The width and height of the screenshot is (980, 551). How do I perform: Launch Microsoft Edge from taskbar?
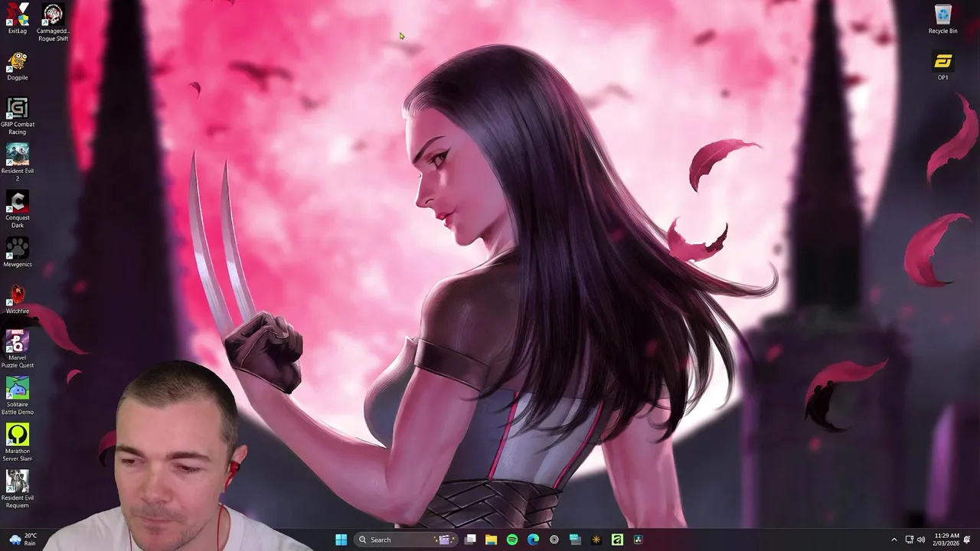coord(533,540)
